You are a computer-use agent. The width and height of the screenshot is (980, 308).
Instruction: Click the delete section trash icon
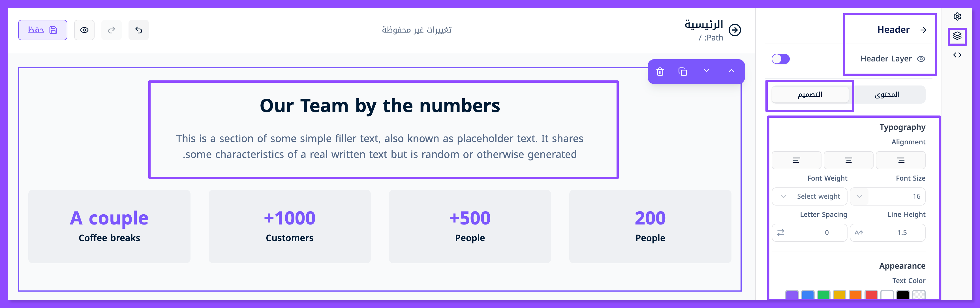point(660,72)
